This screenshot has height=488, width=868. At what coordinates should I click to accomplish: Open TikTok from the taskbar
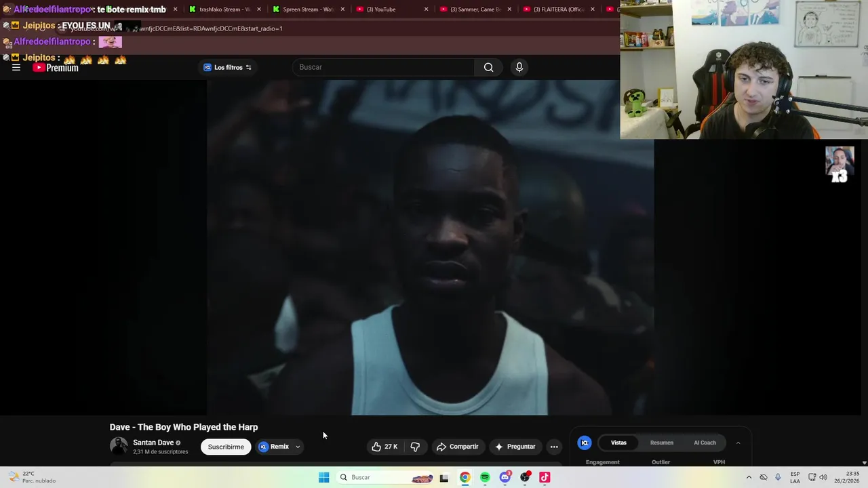[x=545, y=478]
